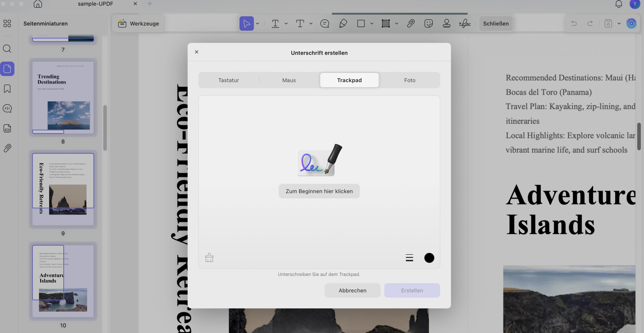Switch to the Tastatur tab
Viewport: 644px width, 333px height.
tap(228, 80)
